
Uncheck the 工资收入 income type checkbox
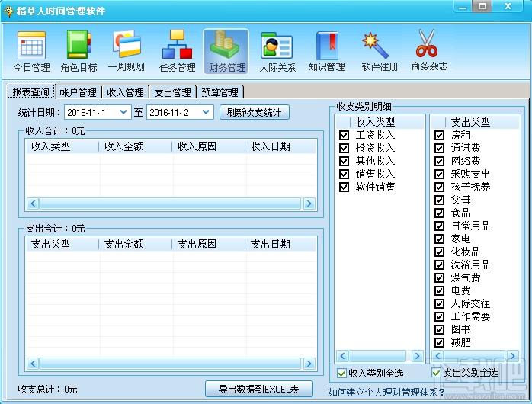pyautogui.click(x=344, y=136)
